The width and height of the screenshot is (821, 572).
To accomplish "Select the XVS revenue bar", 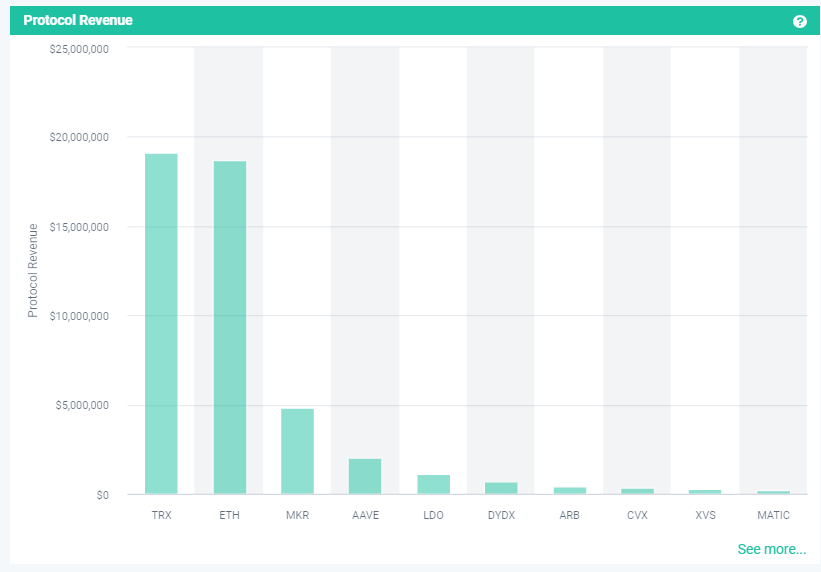I will point(705,492).
